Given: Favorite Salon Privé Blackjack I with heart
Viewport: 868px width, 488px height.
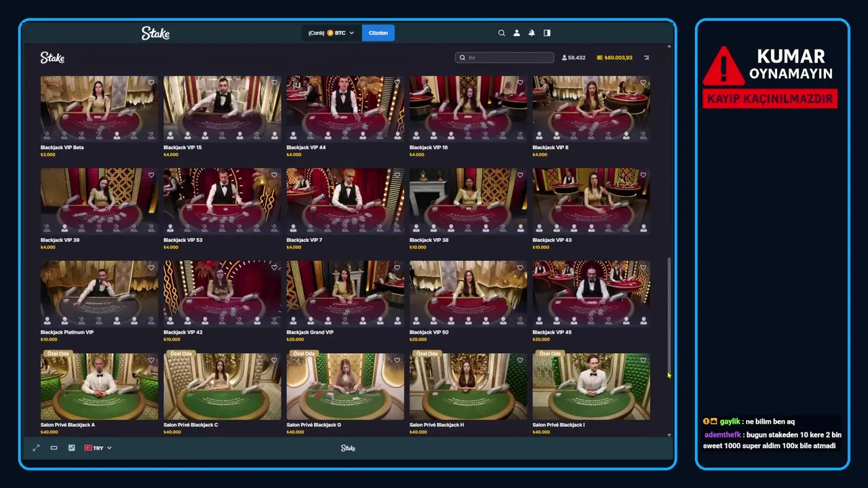Looking at the screenshot, I should [643, 360].
